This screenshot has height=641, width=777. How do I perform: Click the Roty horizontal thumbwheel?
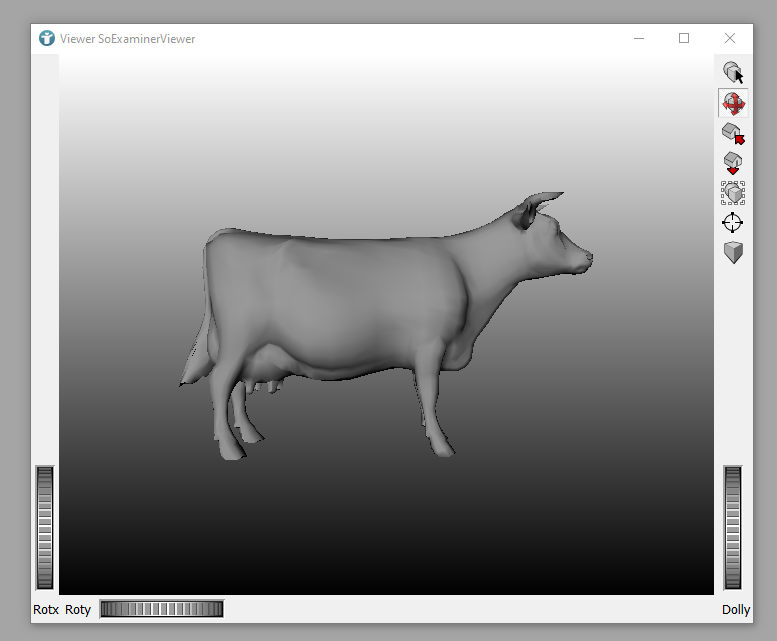pos(161,609)
